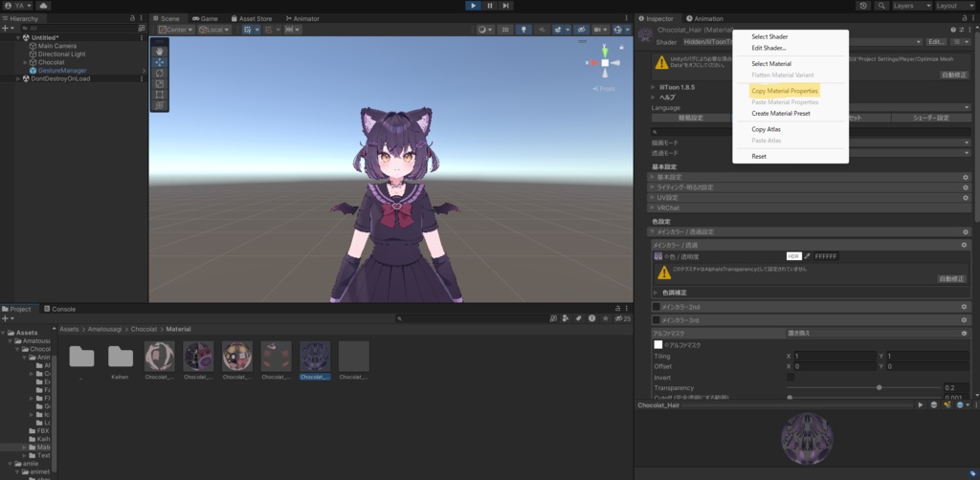Toggle 2D view mode button
The image size is (980, 480).
pyautogui.click(x=505, y=30)
